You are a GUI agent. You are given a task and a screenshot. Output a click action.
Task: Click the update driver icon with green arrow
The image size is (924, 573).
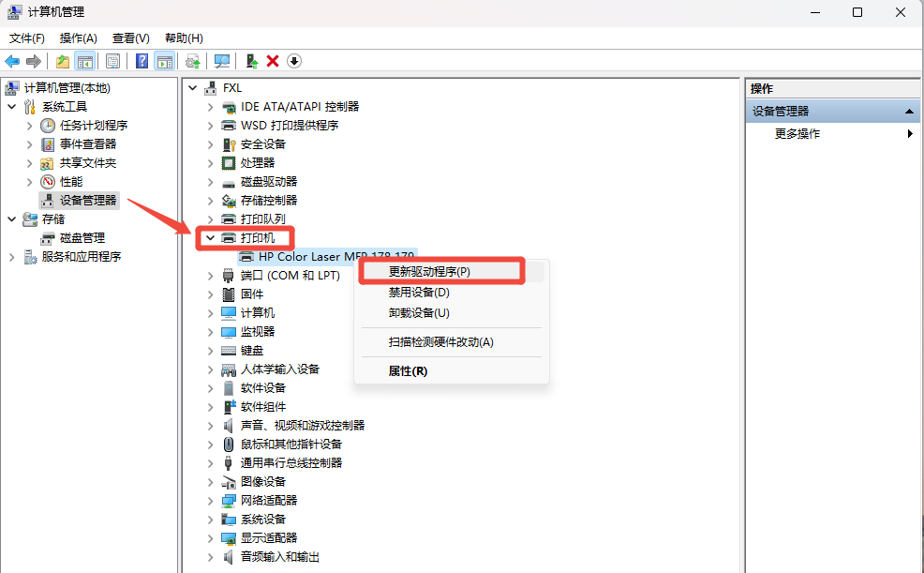(x=251, y=61)
